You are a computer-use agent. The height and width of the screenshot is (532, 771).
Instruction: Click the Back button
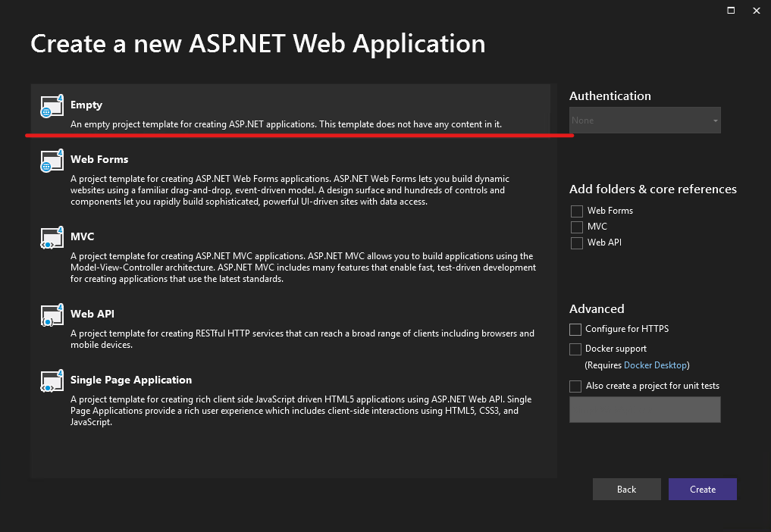click(626, 490)
